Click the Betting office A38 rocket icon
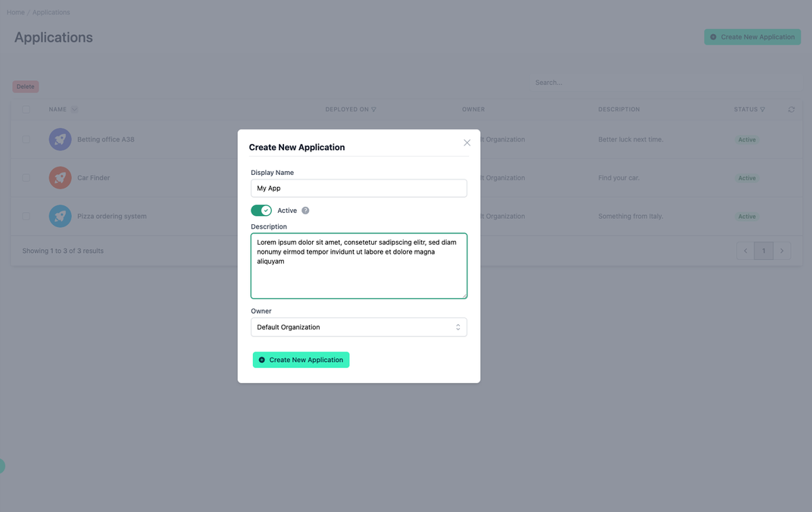This screenshot has width=812, height=512. pyautogui.click(x=60, y=139)
